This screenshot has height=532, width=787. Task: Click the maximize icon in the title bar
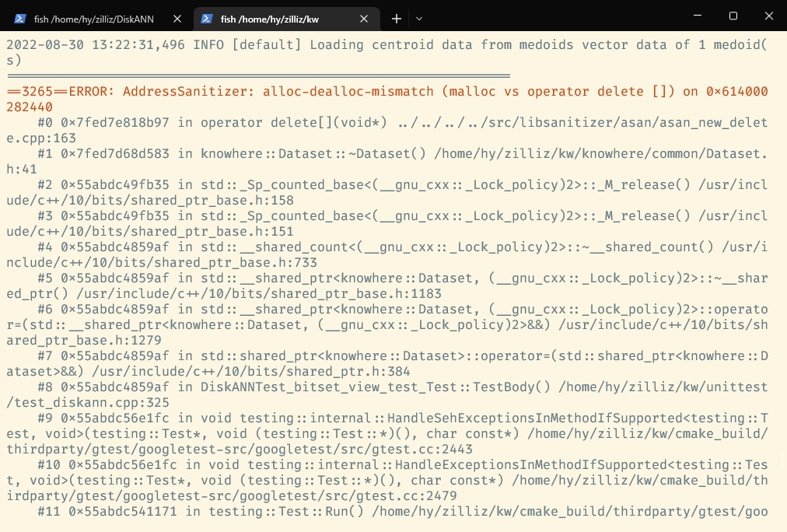pyautogui.click(x=733, y=15)
